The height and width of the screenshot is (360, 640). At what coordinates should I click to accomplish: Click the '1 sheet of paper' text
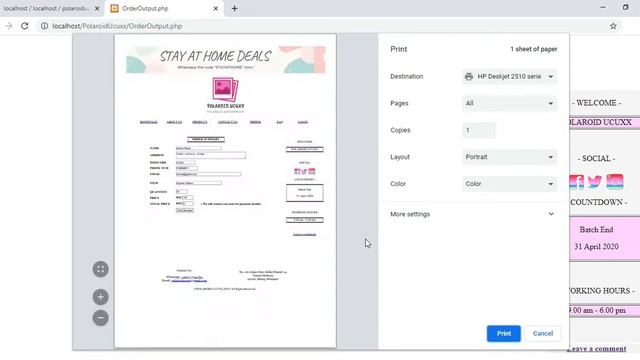click(x=533, y=49)
